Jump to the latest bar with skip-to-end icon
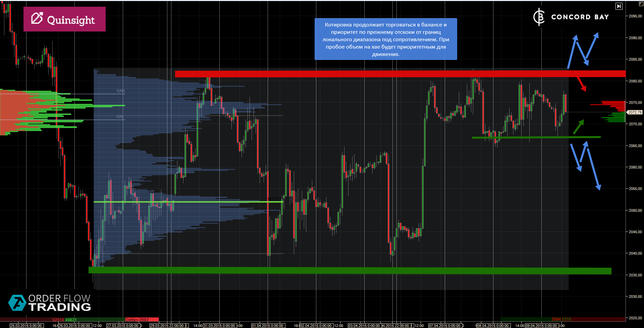644x328 pixels. tap(619, 6)
